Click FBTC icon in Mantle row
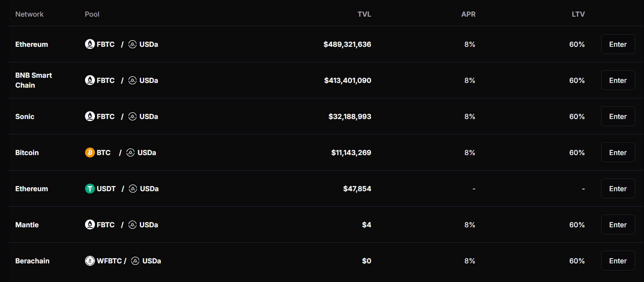 90,225
